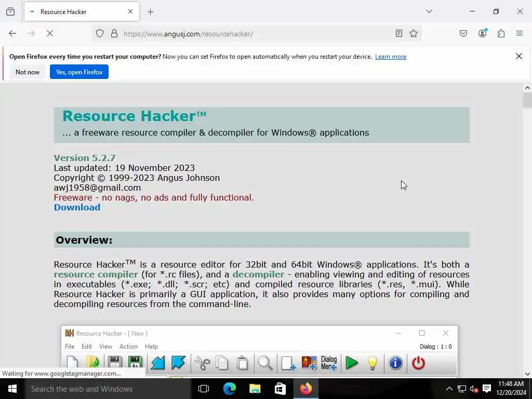Open Firefox application menu
This screenshot has height=399, width=532.
tap(519, 33)
